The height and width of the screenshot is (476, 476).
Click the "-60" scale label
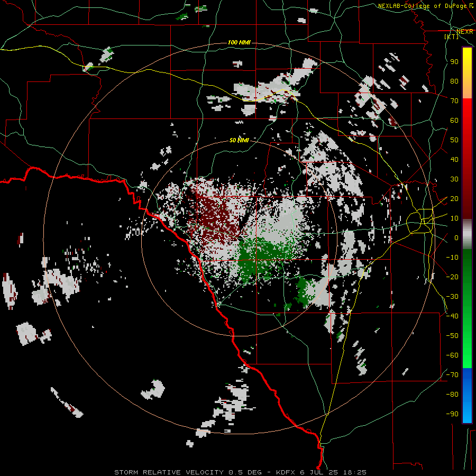452,355
